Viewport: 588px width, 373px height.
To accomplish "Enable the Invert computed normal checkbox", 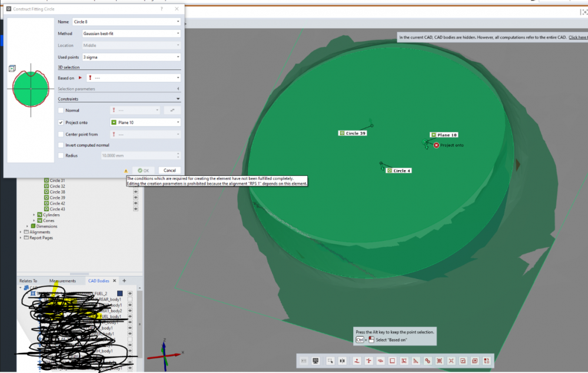I will click(61, 145).
